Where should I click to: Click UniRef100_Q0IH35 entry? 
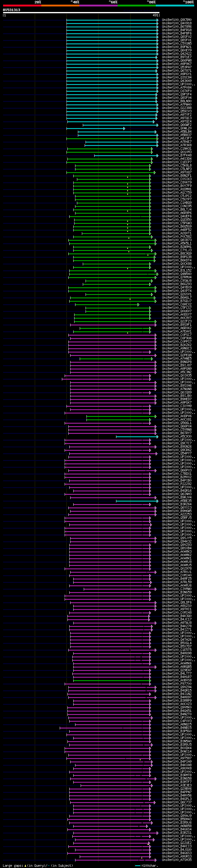click(x=176, y=375)
